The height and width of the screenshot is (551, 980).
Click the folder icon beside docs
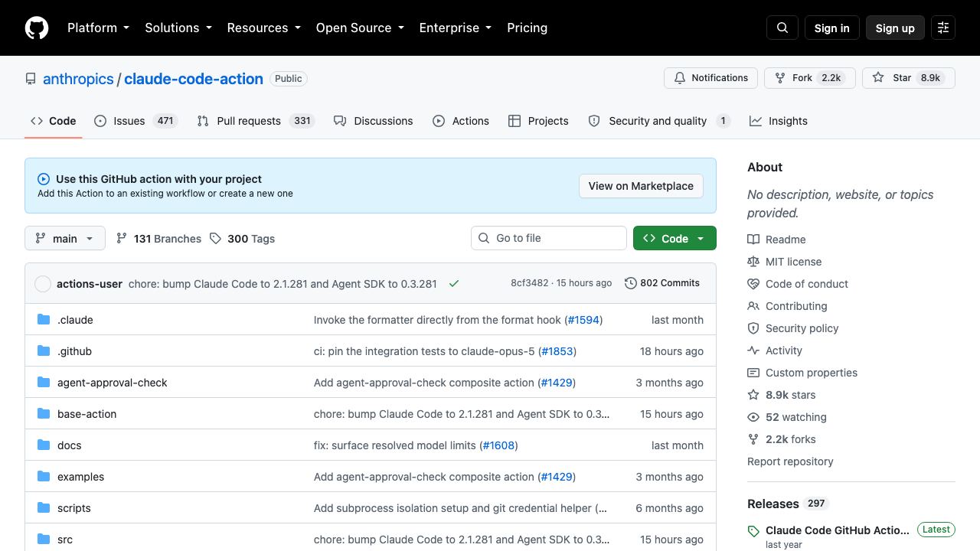[44, 445]
